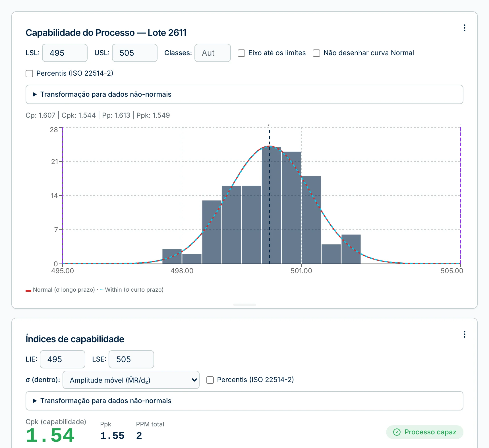Click the blue Within legend marker
This screenshot has height=448, width=489.
(102, 290)
